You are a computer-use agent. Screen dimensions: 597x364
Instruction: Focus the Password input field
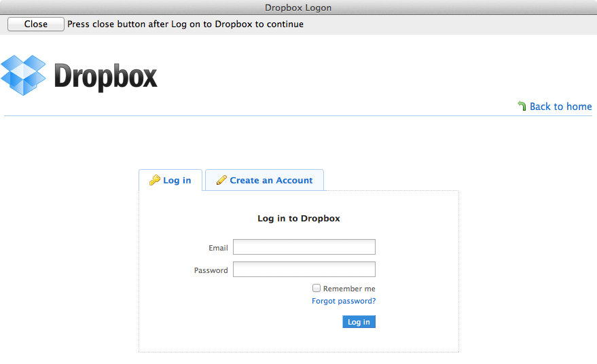[x=304, y=269]
